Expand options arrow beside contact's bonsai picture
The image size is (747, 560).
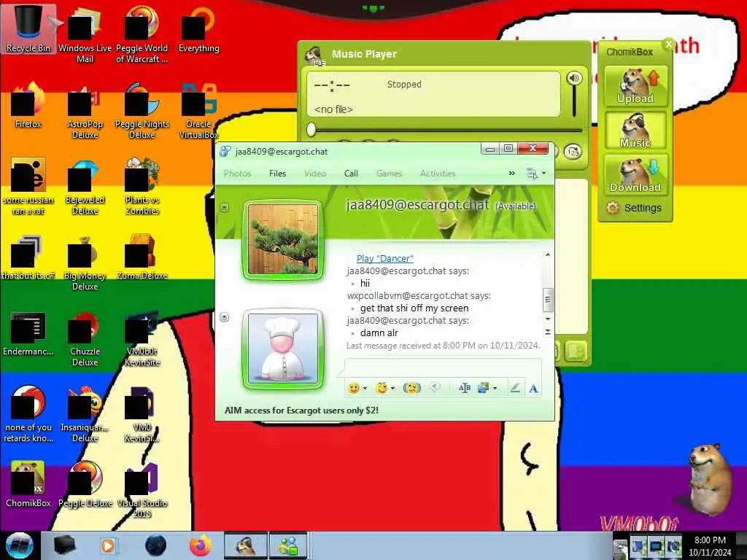click(x=225, y=208)
